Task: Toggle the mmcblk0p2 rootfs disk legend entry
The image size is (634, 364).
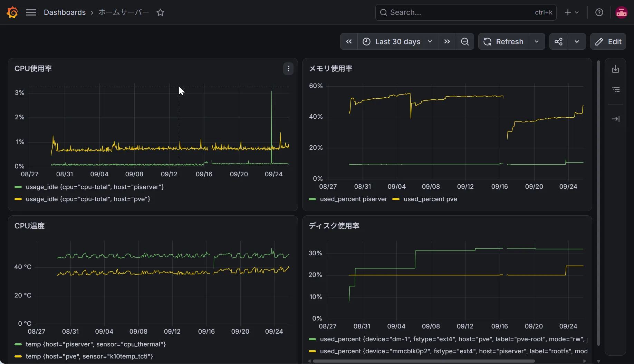Action: pos(454,351)
